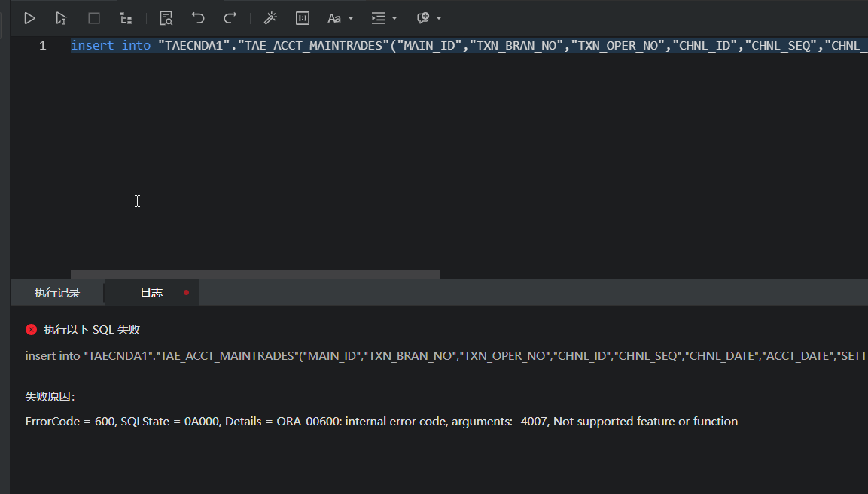Click the find in document icon
The width and height of the screenshot is (868, 494).
point(166,18)
